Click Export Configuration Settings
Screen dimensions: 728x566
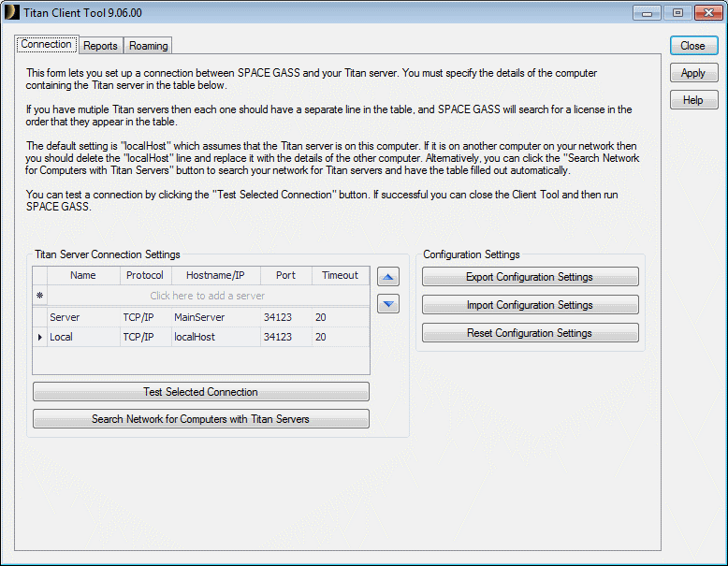point(531,277)
